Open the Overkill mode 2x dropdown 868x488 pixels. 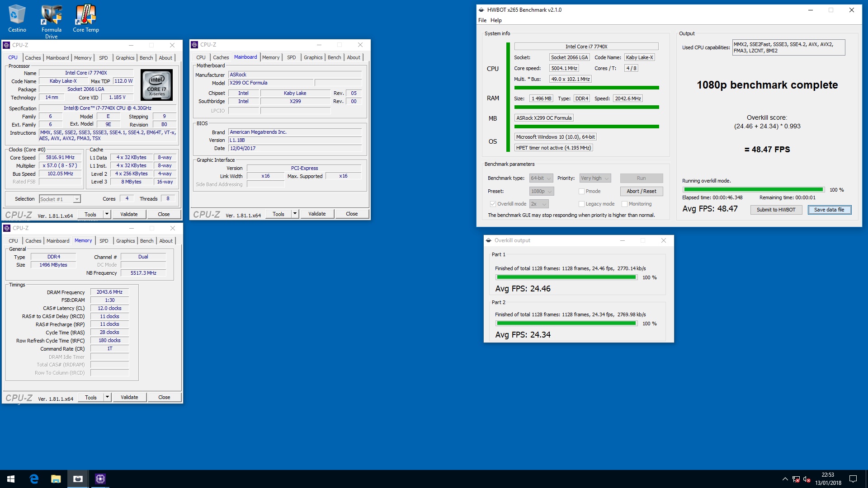[539, 204]
